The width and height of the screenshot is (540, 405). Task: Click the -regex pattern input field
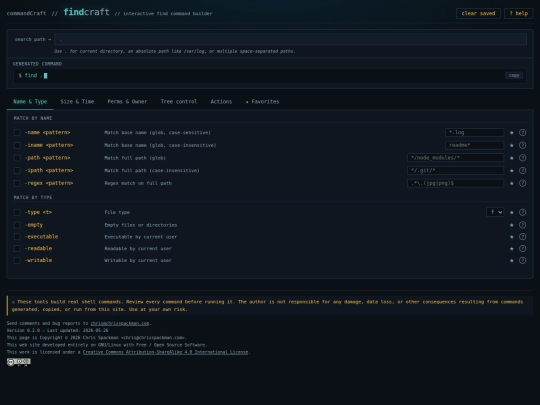point(456,183)
